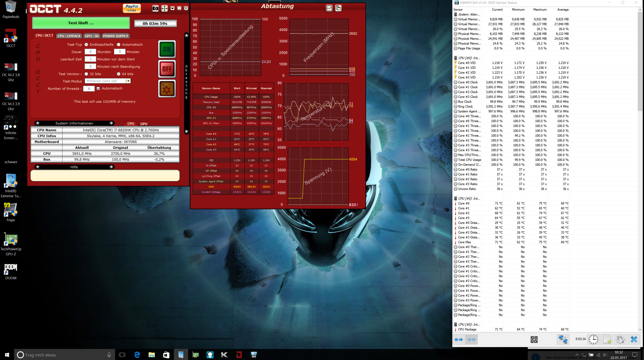Click the Fraps desktop icon
The width and height of the screenshot is (644, 360).
tap(11, 212)
